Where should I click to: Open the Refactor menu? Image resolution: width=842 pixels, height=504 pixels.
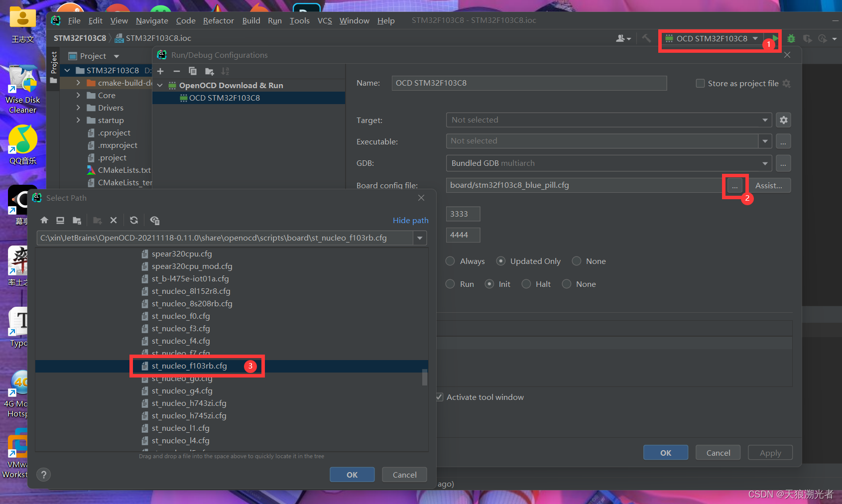coord(218,20)
